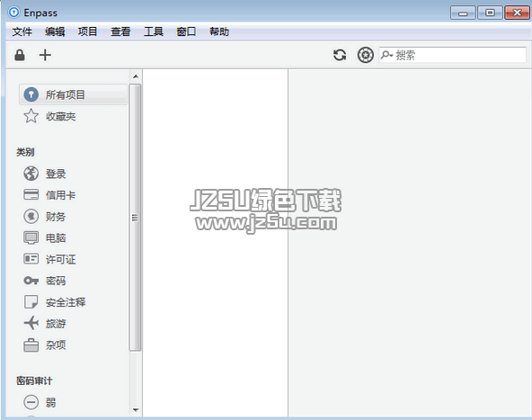Open the 工具 menu
The width and height of the screenshot is (532, 420).
[154, 31]
